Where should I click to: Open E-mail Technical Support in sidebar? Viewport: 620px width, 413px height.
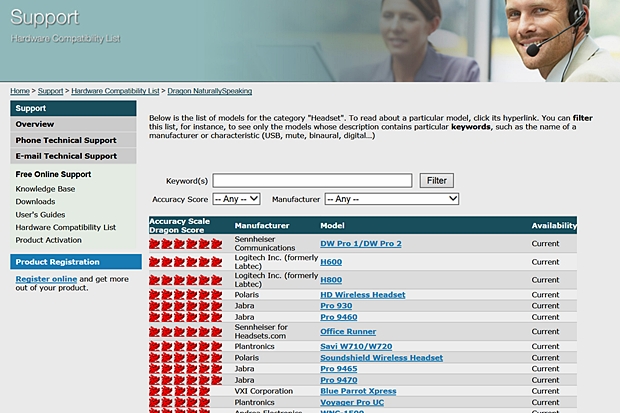tap(73, 156)
